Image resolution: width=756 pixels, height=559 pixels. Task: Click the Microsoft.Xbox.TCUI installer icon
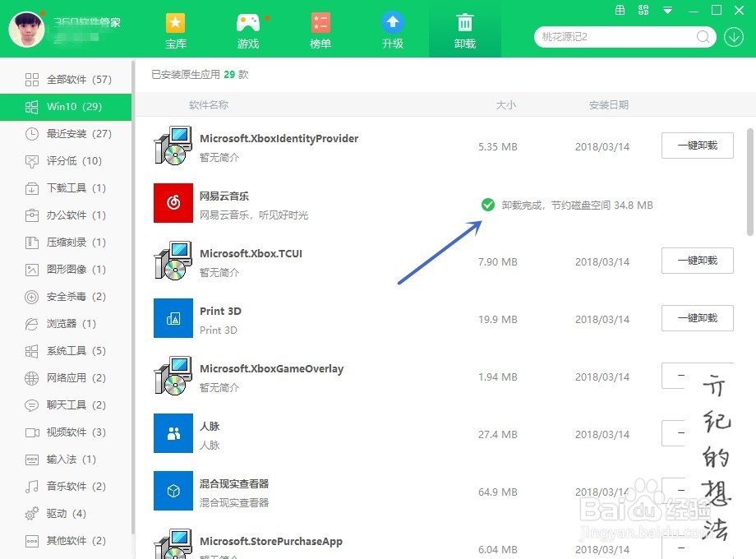173,261
